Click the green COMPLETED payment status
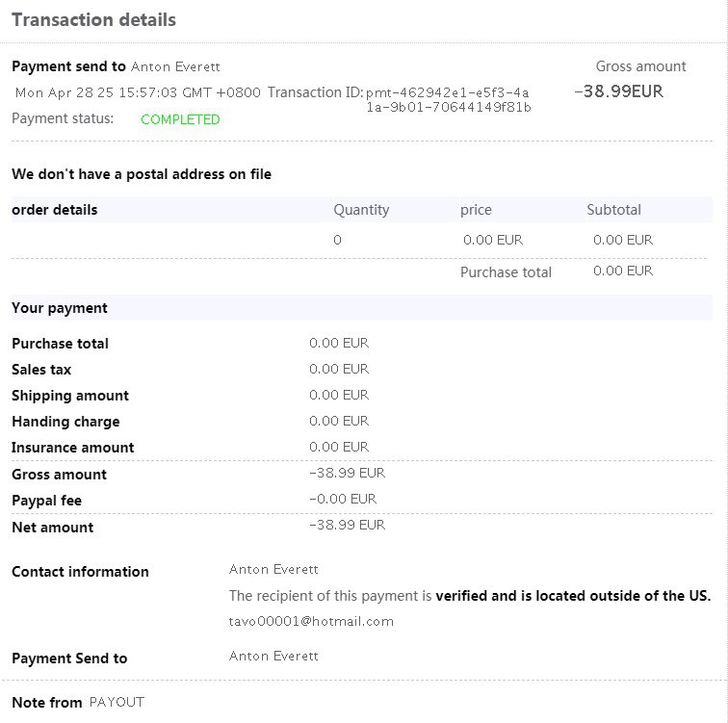728x723 pixels. pyautogui.click(x=180, y=119)
